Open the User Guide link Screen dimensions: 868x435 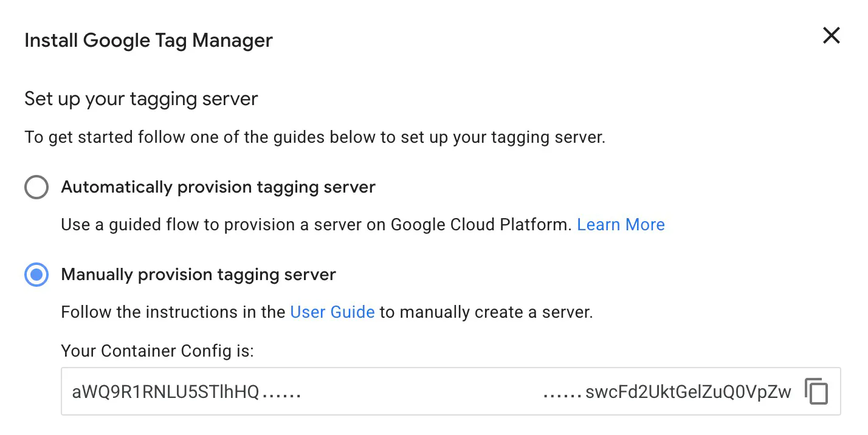point(332,312)
